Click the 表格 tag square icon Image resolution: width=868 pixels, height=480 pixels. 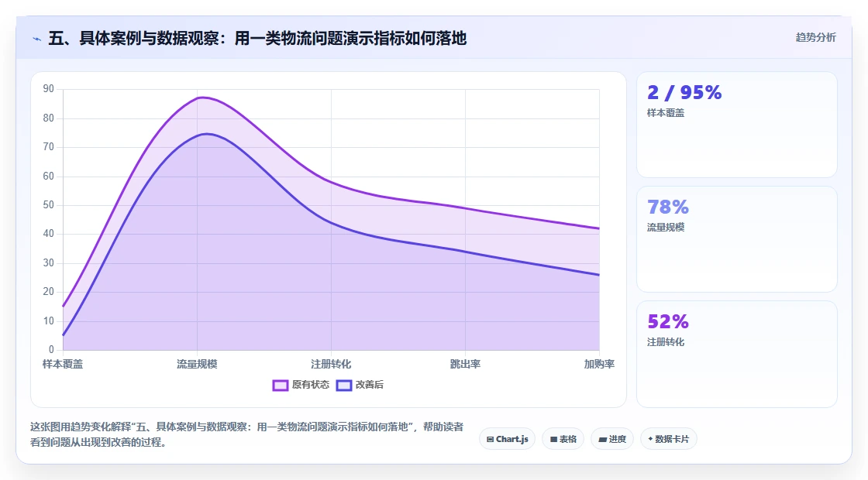[x=553, y=440]
